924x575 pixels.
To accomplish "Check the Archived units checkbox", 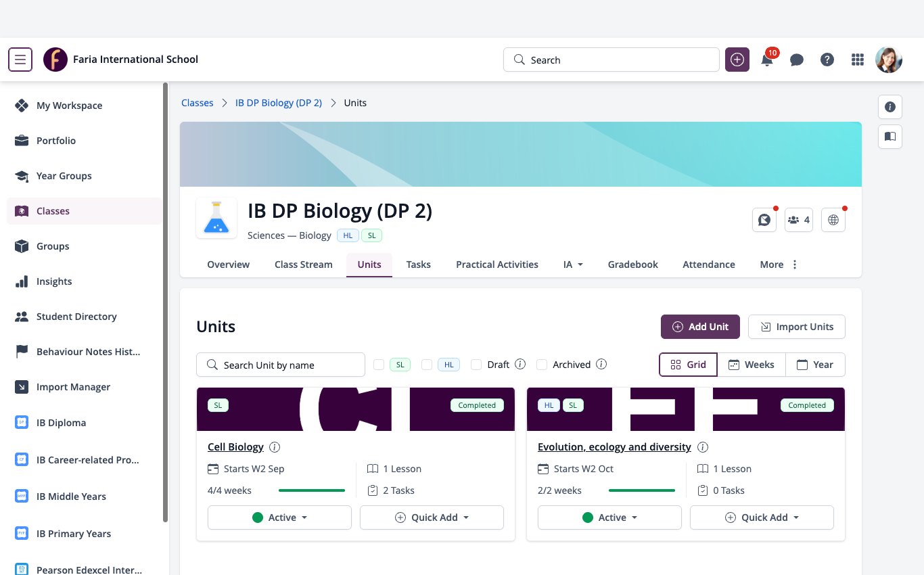I will [542, 365].
